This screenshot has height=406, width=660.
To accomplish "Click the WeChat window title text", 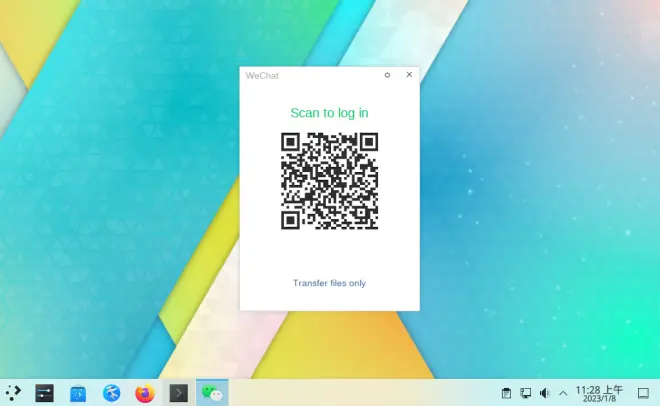I will [262, 76].
